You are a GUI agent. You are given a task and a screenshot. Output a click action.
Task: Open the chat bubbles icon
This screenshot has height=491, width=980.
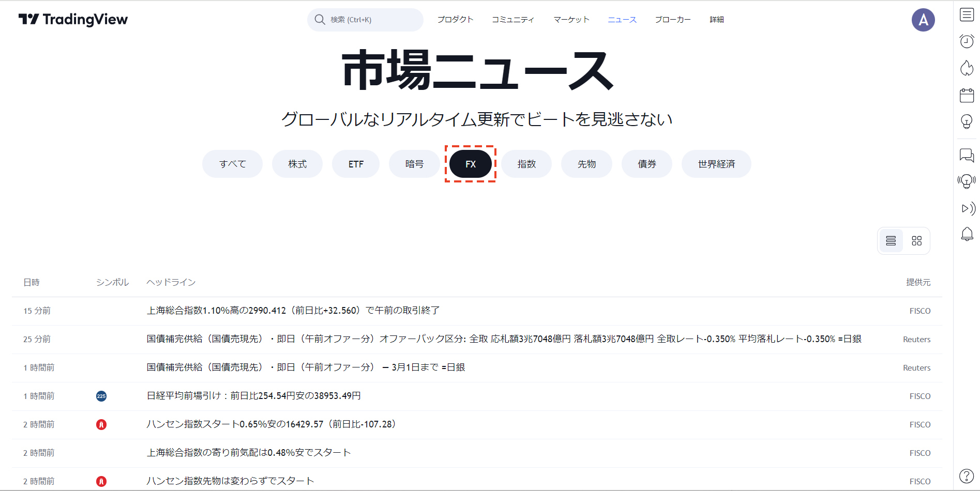[x=967, y=155]
